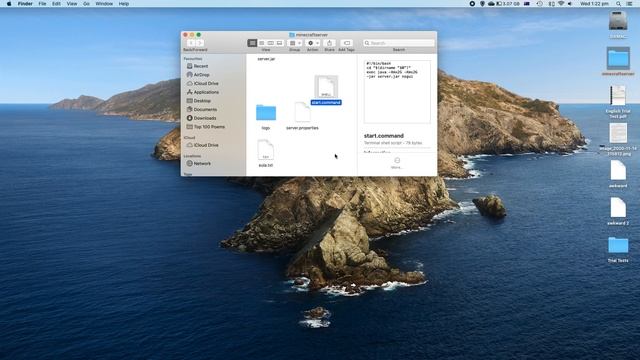Image resolution: width=640 pixels, height=360 pixels.
Task: Open iCloud Drive under the iCloud section
Action: pyautogui.click(x=206, y=145)
